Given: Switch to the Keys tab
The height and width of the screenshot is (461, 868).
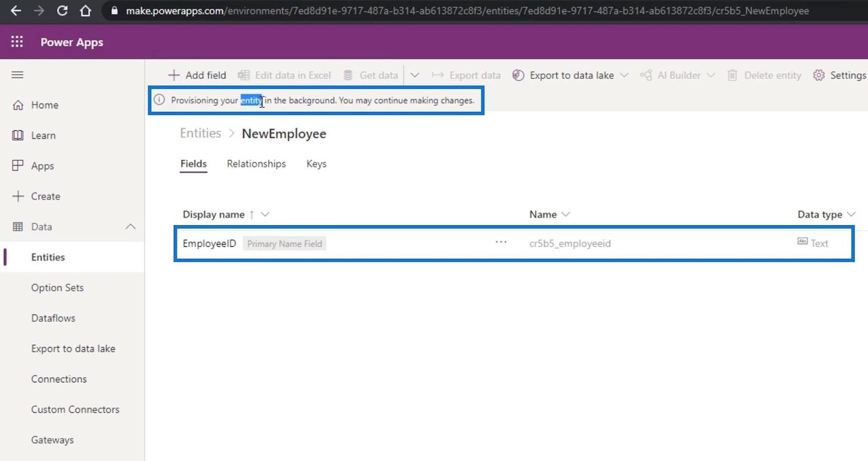Looking at the screenshot, I should [316, 164].
